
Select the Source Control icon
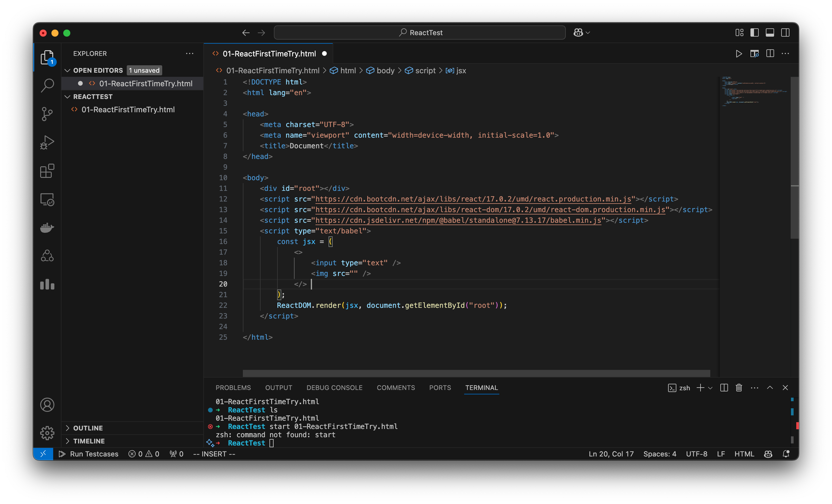tap(47, 114)
